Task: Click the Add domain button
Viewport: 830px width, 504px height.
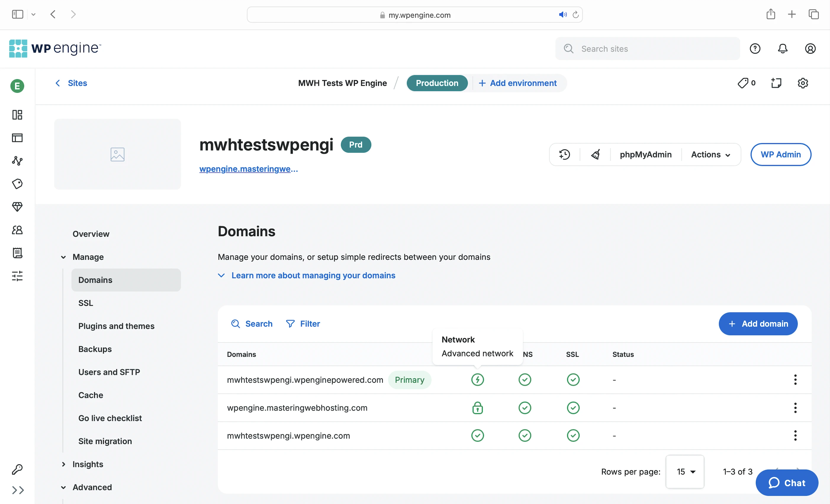Action: [x=757, y=324]
